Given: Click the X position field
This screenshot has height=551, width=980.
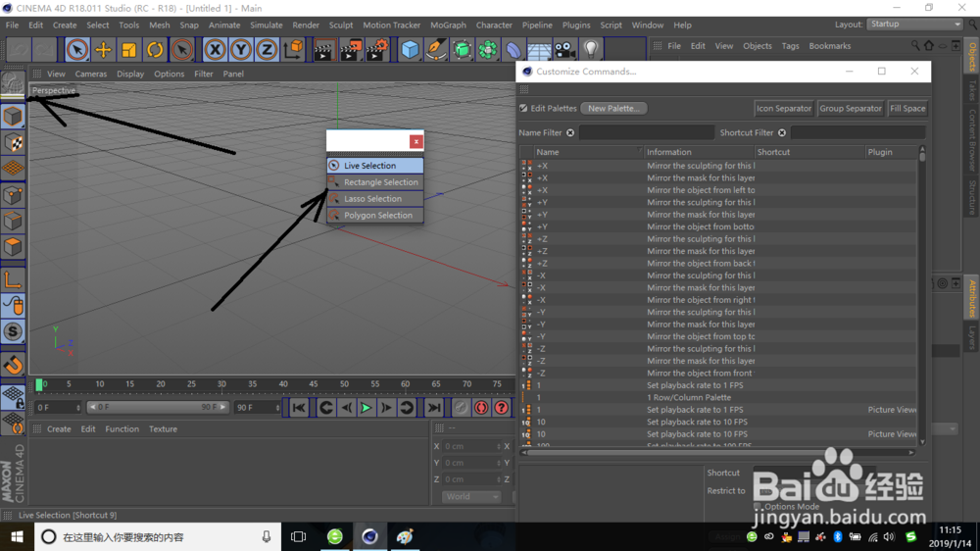Looking at the screenshot, I should [x=471, y=446].
